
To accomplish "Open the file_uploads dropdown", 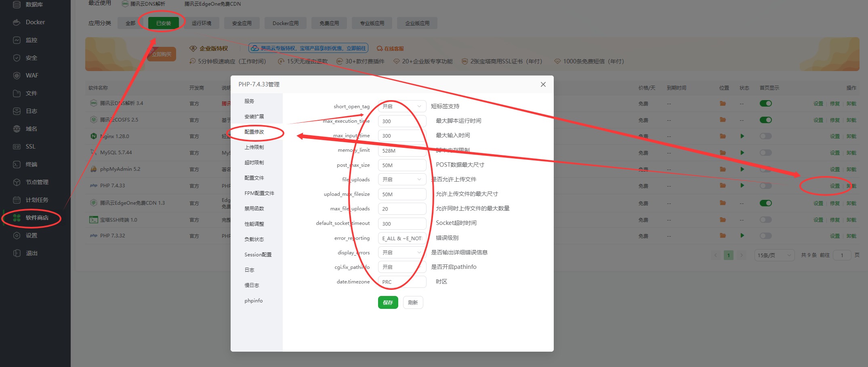I will (x=401, y=179).
